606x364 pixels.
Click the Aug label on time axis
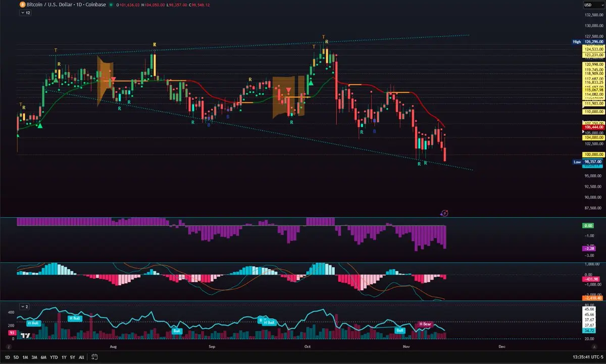(113, 347)
